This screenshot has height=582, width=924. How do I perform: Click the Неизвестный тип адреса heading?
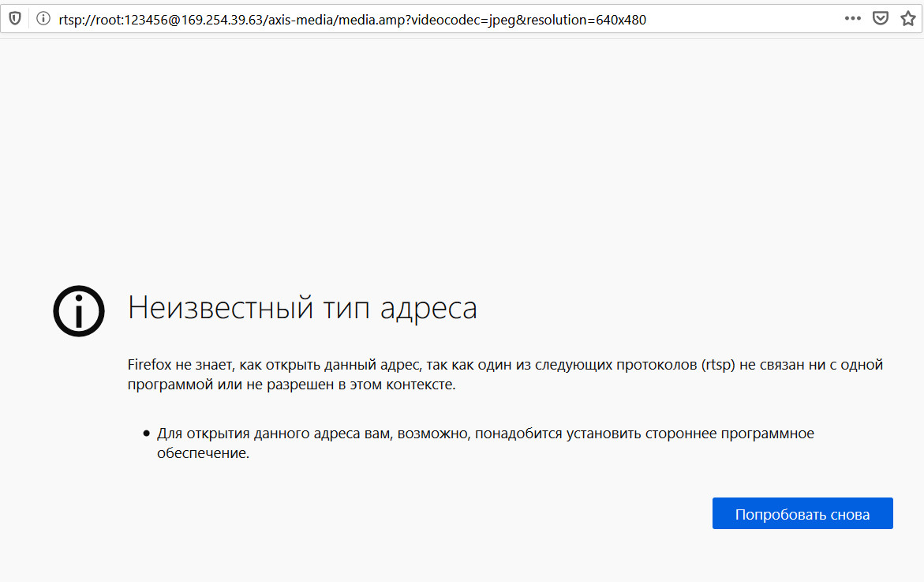(302, 308)
